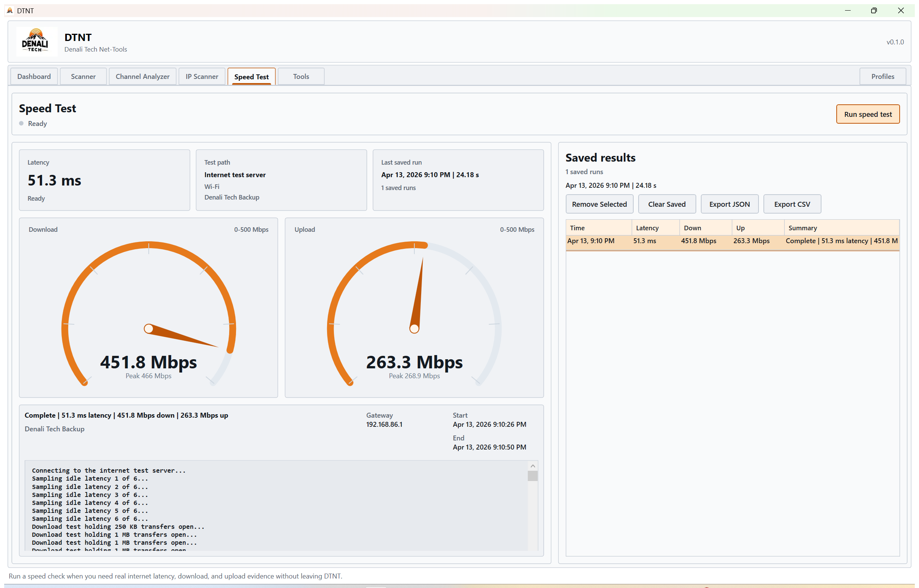Open the Tools tab

301,76
